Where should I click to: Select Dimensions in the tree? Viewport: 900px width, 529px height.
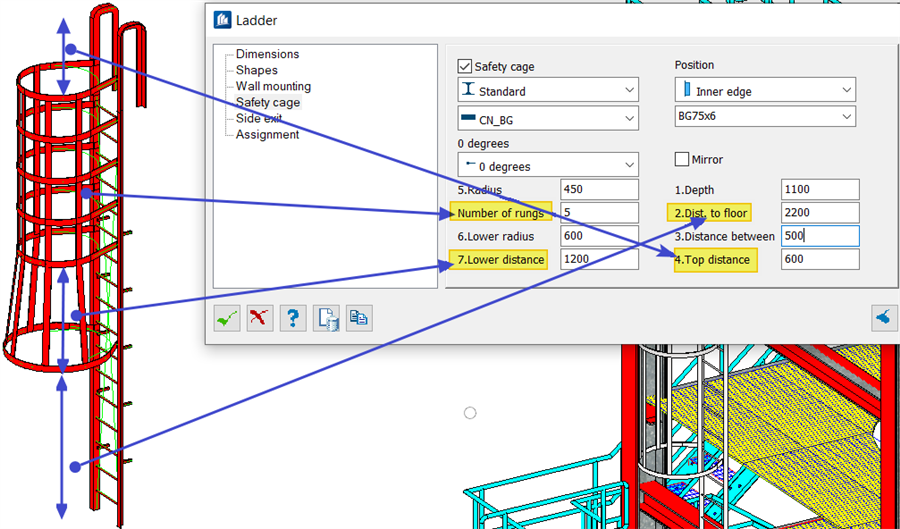click(267, 54)
